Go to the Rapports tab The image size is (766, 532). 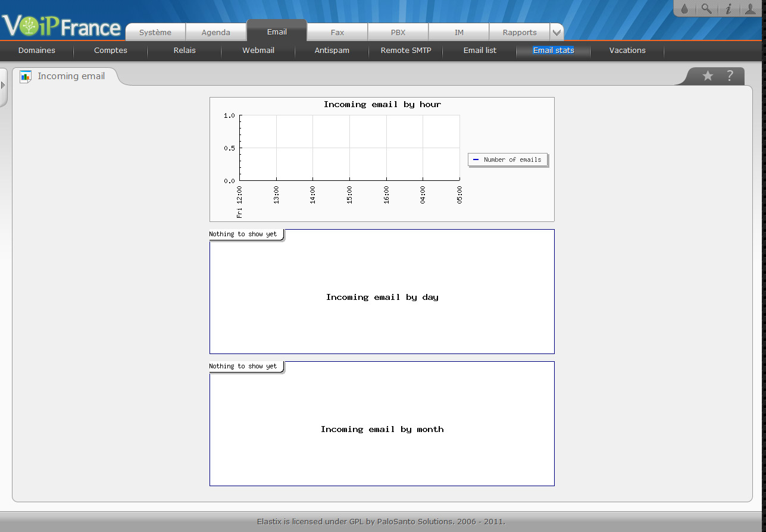520,32
